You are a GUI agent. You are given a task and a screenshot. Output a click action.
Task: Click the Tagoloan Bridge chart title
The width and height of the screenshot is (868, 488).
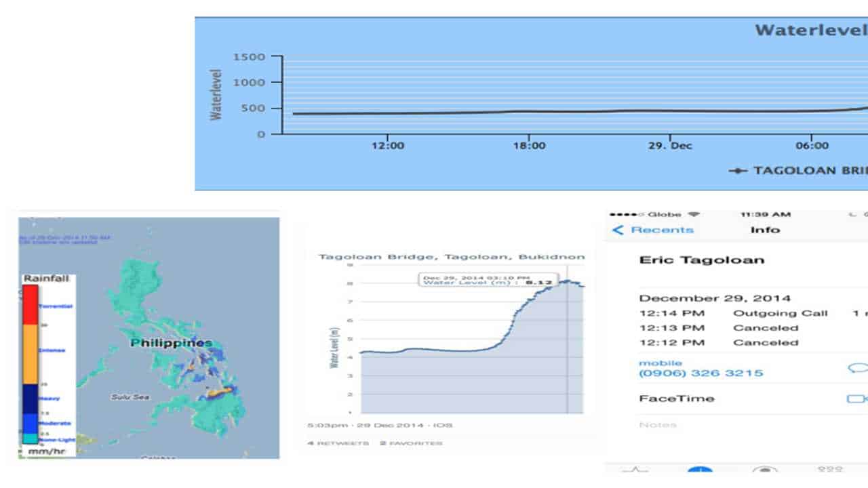tap(451, 257)
